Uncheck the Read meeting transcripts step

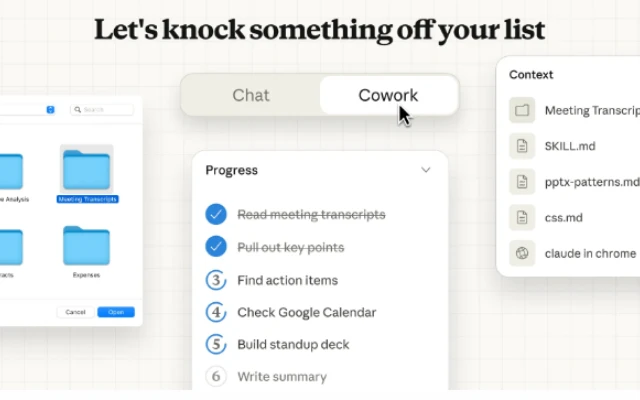(x=216, y=214)
